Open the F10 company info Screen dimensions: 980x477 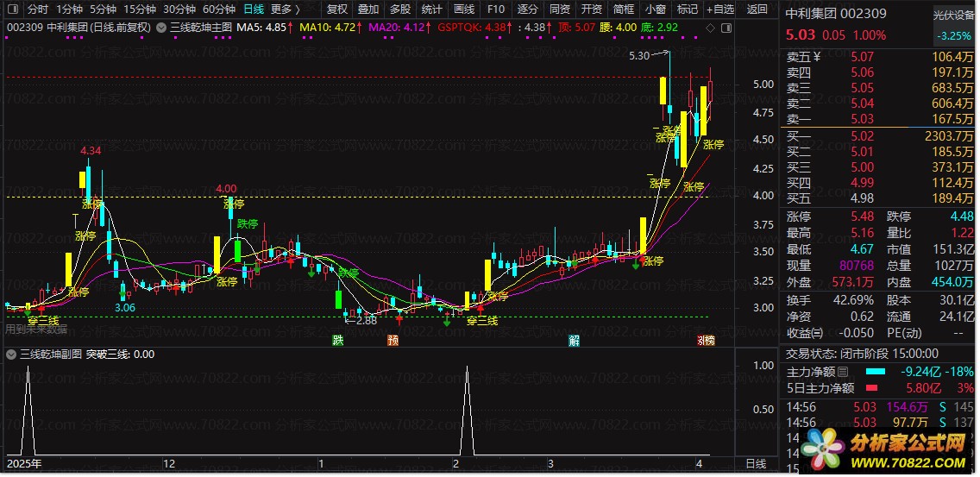click(x=496, y=9)
